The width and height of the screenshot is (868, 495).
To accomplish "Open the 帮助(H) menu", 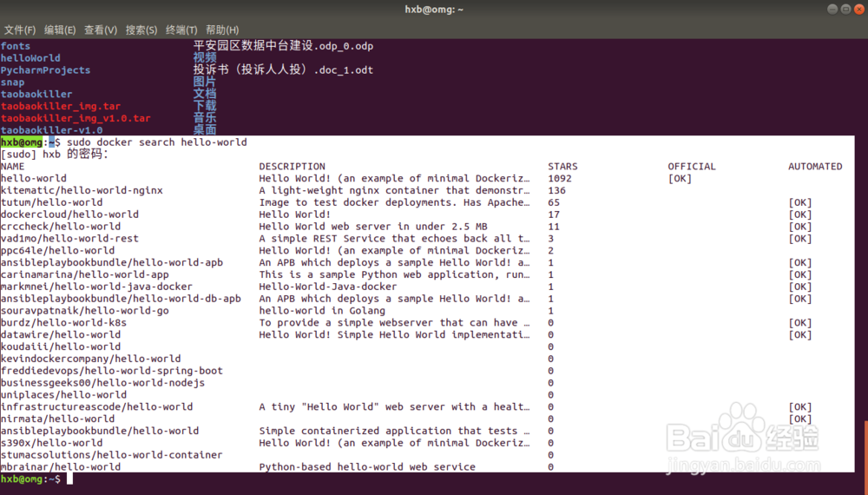I will (222, 30).
